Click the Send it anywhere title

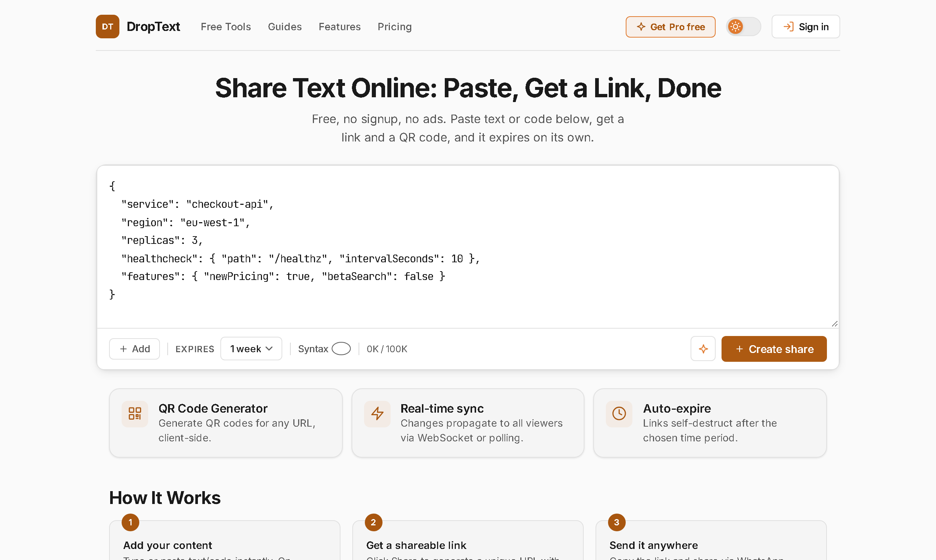pyautogui.click(x=654, y=545)
